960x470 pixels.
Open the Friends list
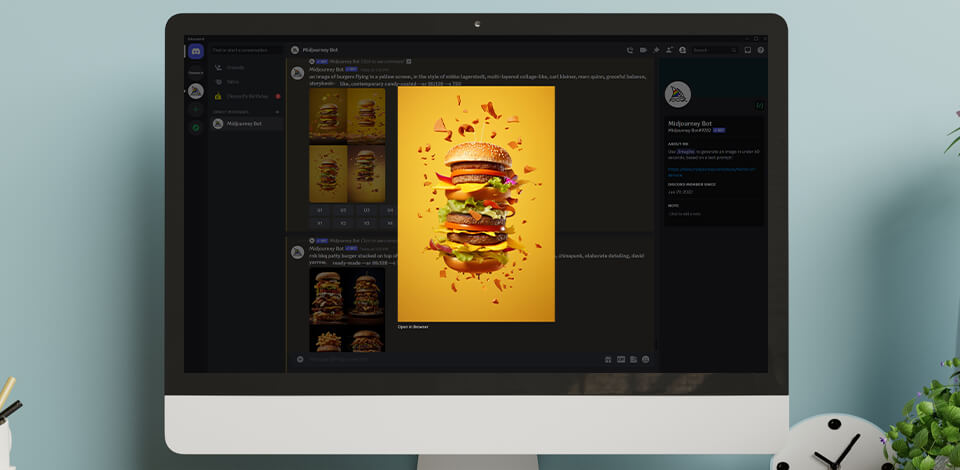246,67
